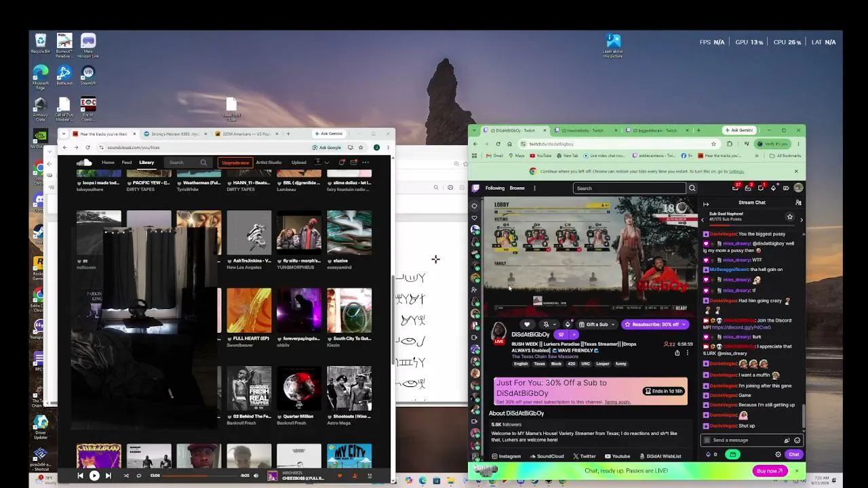868x488 pixels.
Task: Share the DiSdAtBiGbOy stream
Action: (677, 352)
